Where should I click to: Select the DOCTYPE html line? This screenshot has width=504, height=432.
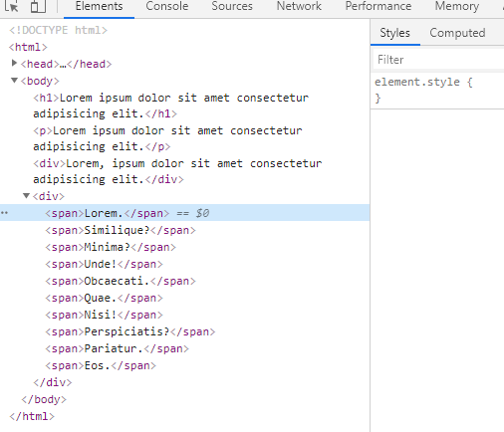coord(58,30)
